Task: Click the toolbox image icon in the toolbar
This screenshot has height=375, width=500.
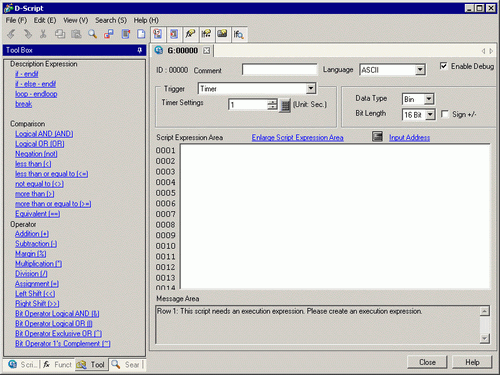Action: coord(222,34)
